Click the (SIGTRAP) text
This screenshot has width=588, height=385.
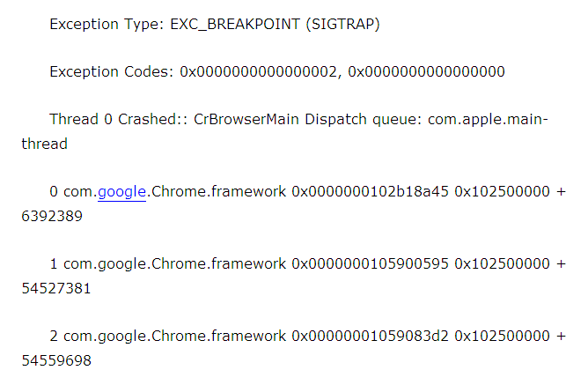(343, 24)
